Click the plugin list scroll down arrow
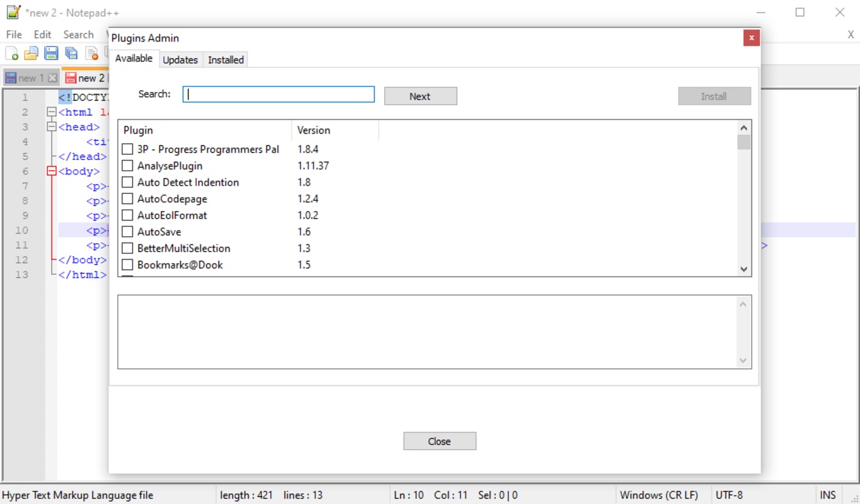Image resolution: width=860 pixels, height=504 pixels. click(744, 269)
